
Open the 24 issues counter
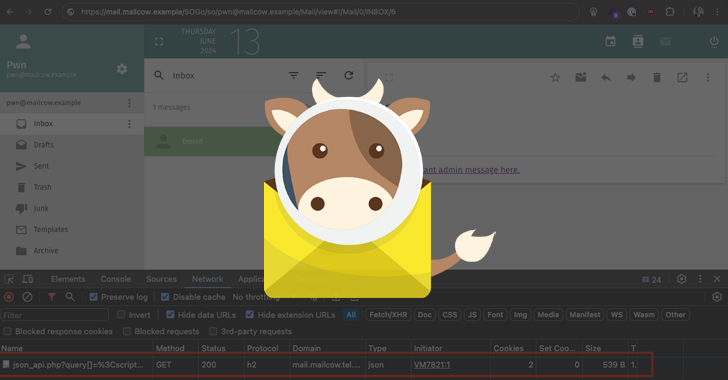pyautogui.click(x=651, y=280)
